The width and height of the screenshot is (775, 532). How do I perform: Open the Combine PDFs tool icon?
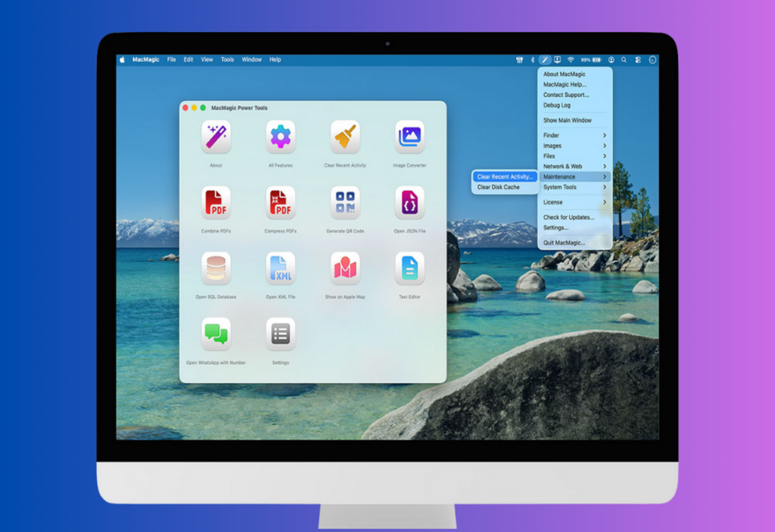click(x=216, y=203)
